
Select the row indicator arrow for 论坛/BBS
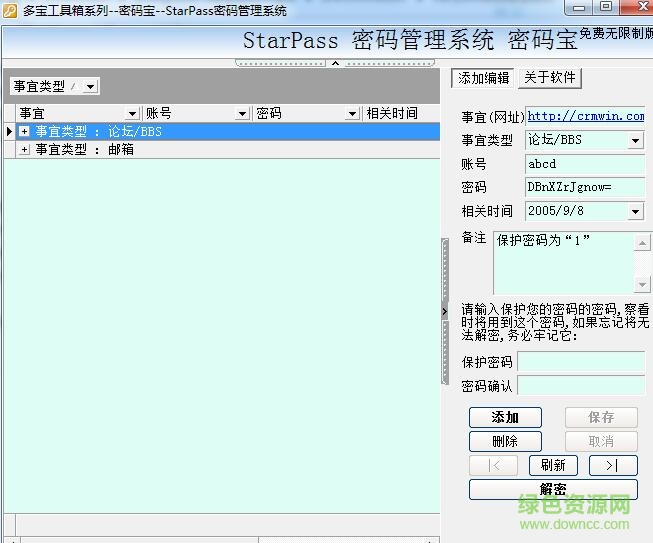tap(9, 132)
